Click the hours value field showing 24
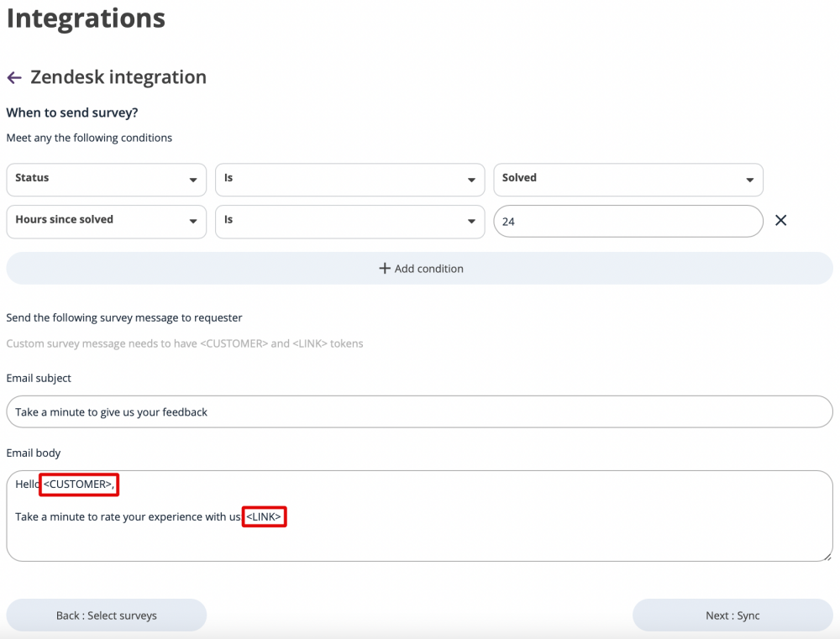The width and height of the screenshot is (840, 639). click(627, 223)
